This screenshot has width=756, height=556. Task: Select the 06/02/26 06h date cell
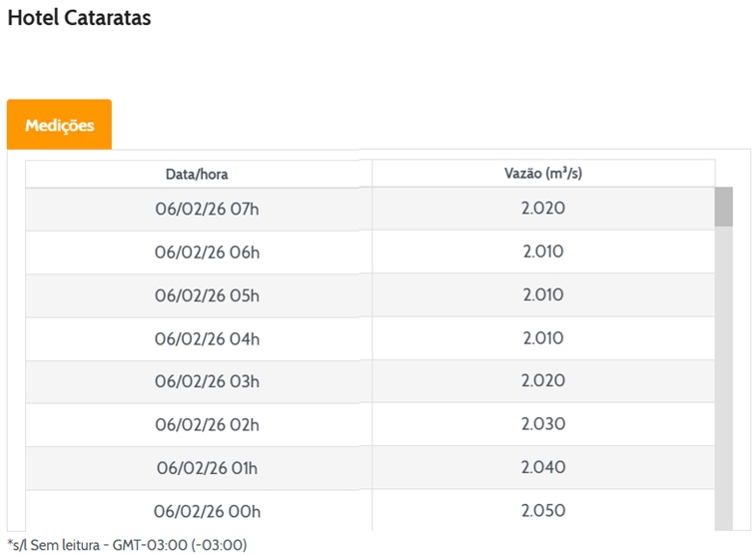pos(207,253)
